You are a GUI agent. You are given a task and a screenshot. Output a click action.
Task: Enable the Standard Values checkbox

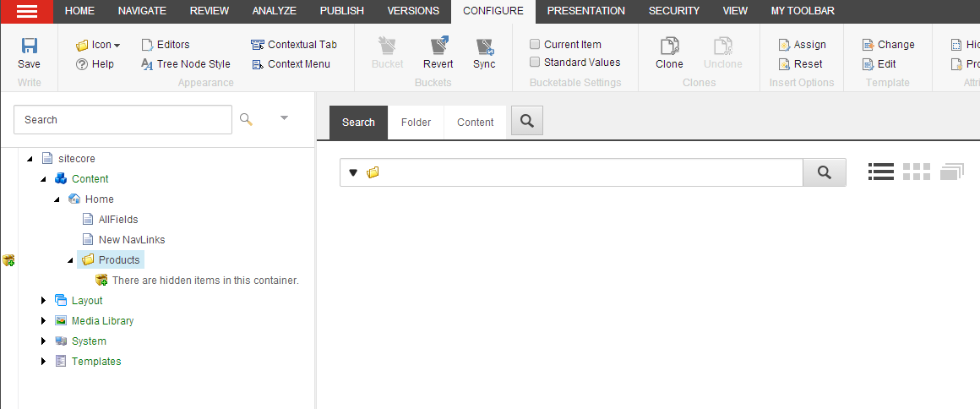[x=535, y=62]
